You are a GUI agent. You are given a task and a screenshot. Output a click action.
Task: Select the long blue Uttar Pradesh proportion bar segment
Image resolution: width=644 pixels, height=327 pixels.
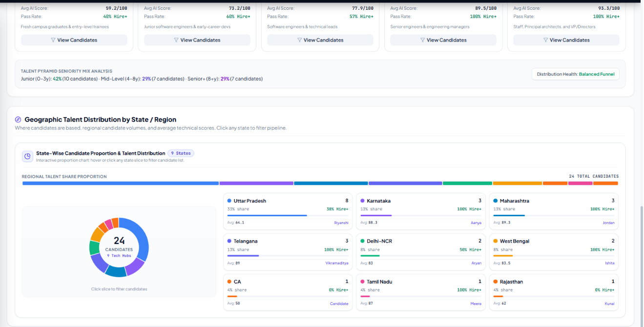(121, 184)
